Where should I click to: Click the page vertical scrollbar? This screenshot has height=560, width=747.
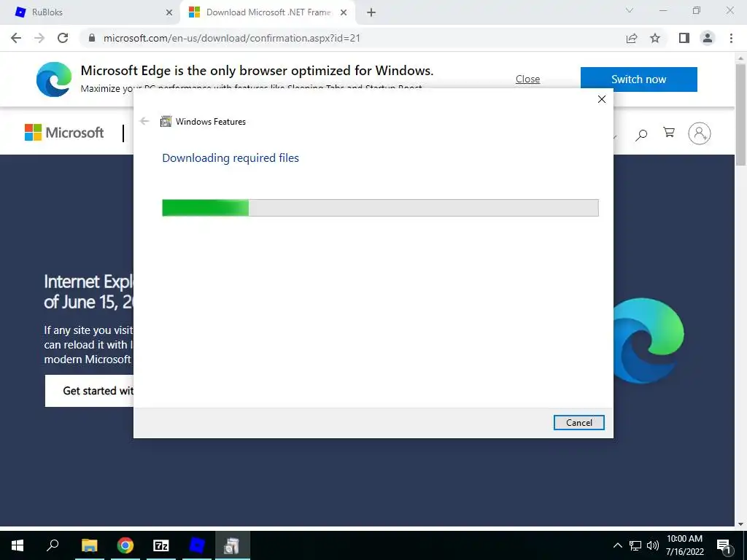pos(740,114)
